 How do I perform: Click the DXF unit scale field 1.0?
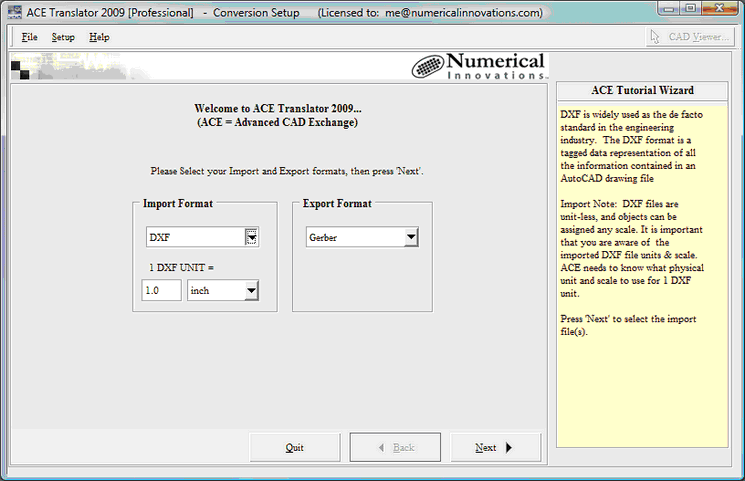[161, 290]
